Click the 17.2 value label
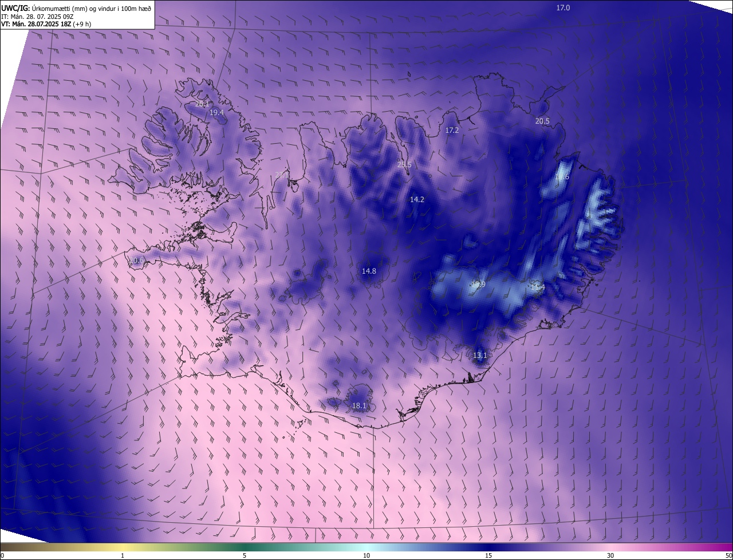Viewport: 733px width, 560px height. (452, 131)
